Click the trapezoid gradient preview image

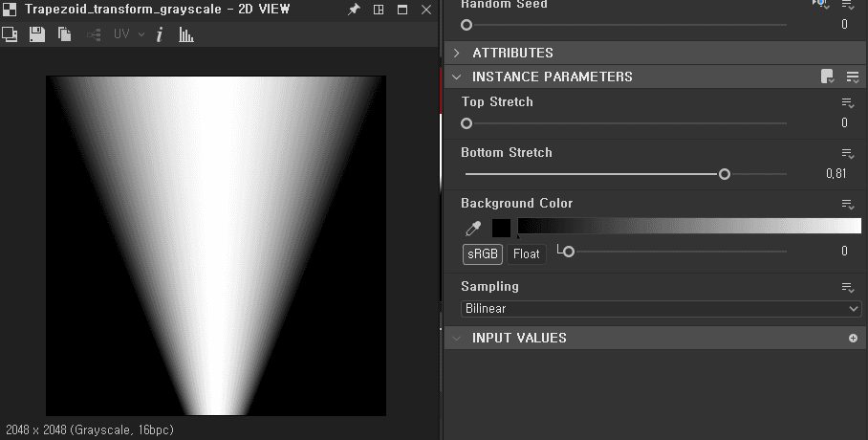[x=216, y=246]
